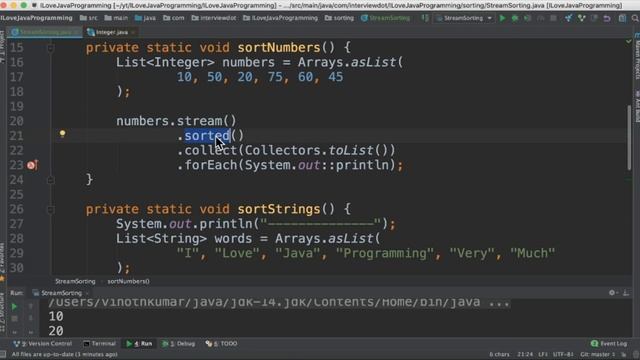Click the navigation back arrows icon near StreamSorting
The width and height of the screenshot is (640, 360).
425,18
